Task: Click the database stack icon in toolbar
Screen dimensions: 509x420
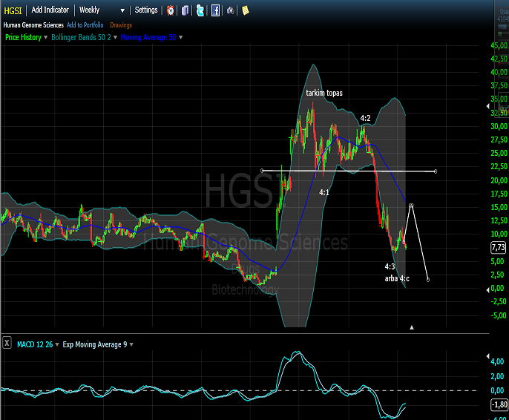Action: (x=185, y=10)
